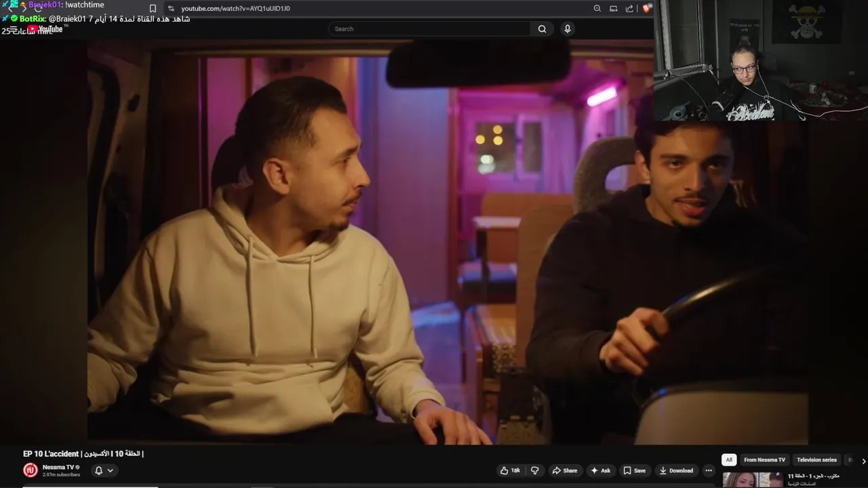Activate voice search microphone icon
Image resolution: width=868 pixels, height=488 pixels.
point(568,29)
